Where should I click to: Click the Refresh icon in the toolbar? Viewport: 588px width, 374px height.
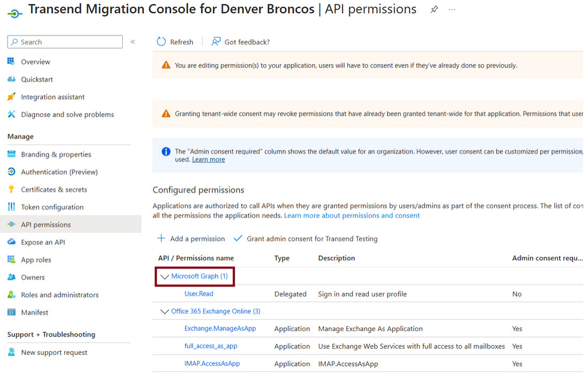tap(161, 42)
